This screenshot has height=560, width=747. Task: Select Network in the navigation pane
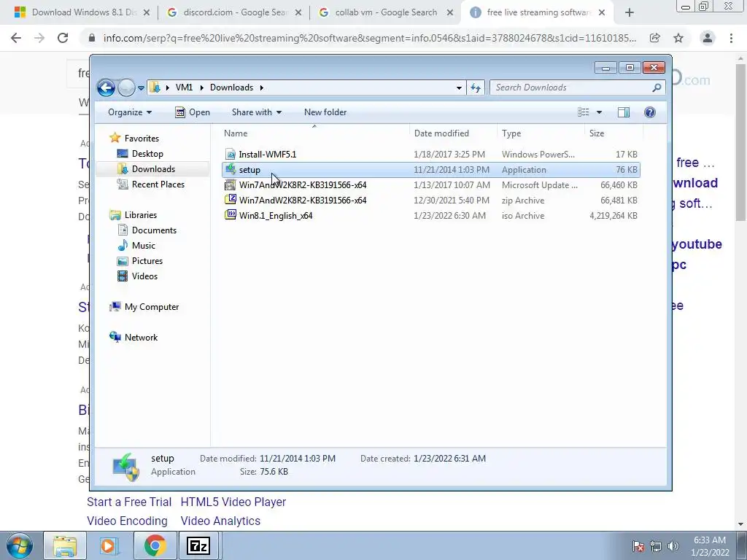(x=141, y=337)
